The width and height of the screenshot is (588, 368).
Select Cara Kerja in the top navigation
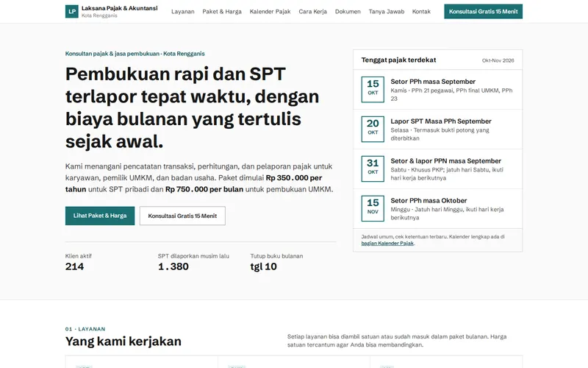point(313,12)
